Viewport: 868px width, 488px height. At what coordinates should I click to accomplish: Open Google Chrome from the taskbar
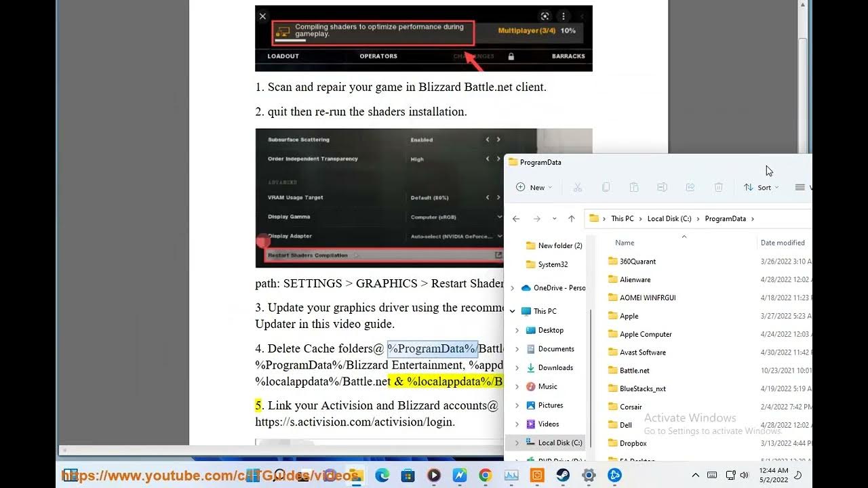tap(485, 475)
